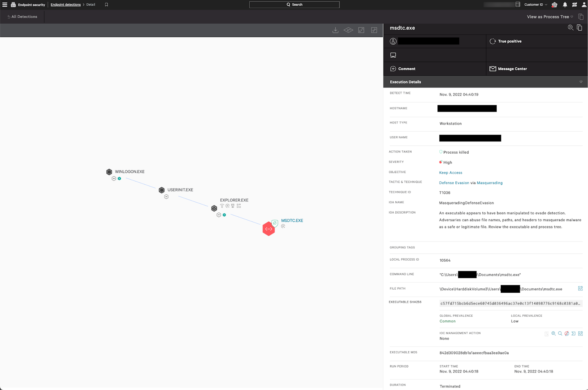Collapse the Execution Details section
The width and height of the screenshot is (588, 390).
tap(581, 82)
